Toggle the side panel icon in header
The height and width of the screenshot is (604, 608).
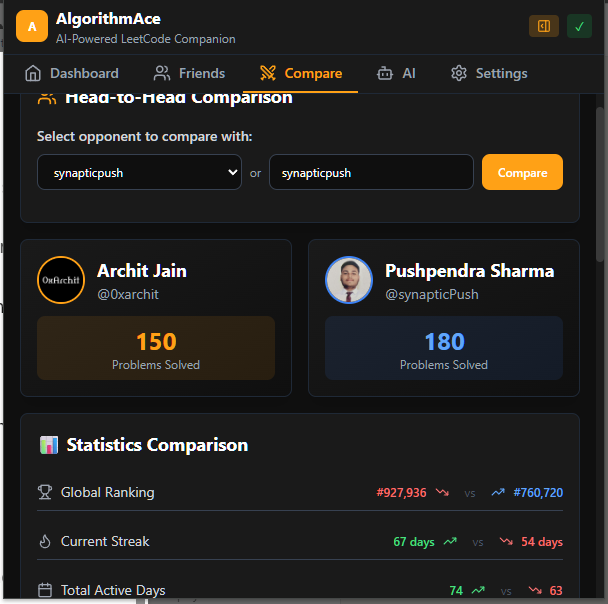[x=544, y=26]
